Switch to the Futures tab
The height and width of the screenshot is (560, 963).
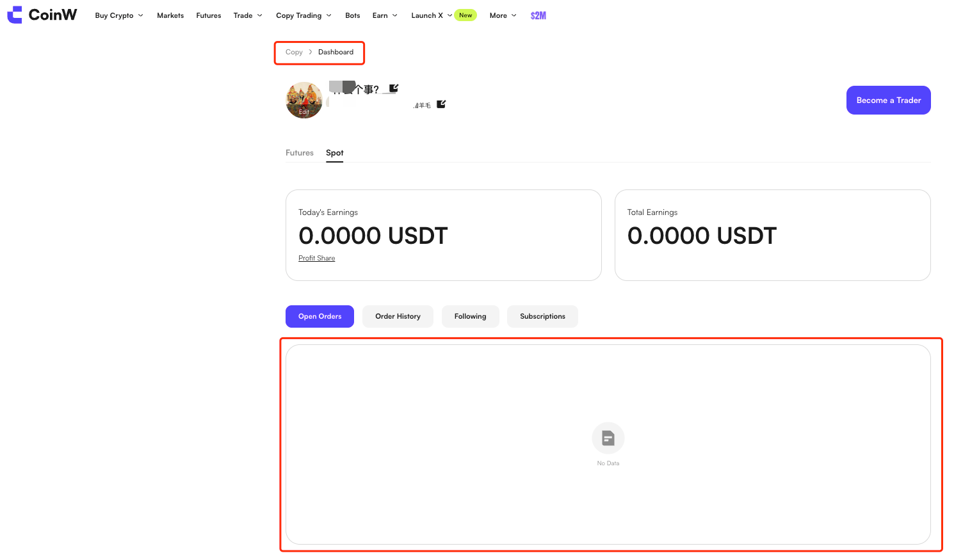(300, 153)
